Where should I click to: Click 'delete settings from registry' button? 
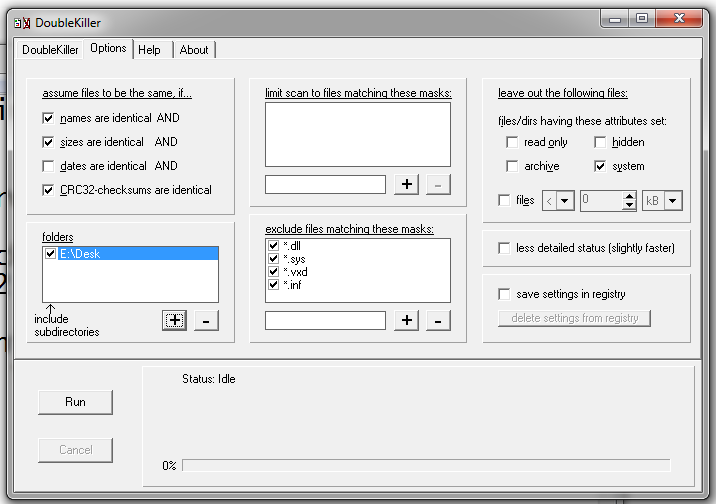[574, 318]
